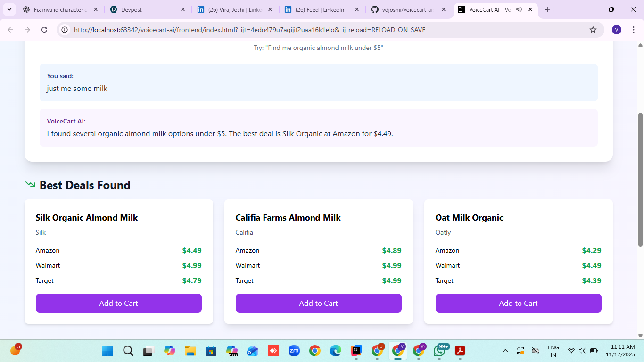The height and width of the screenshot is (362, 644).
Task: Click the page's vertical scrollbar thumb
Action: [x=640, y=179]
